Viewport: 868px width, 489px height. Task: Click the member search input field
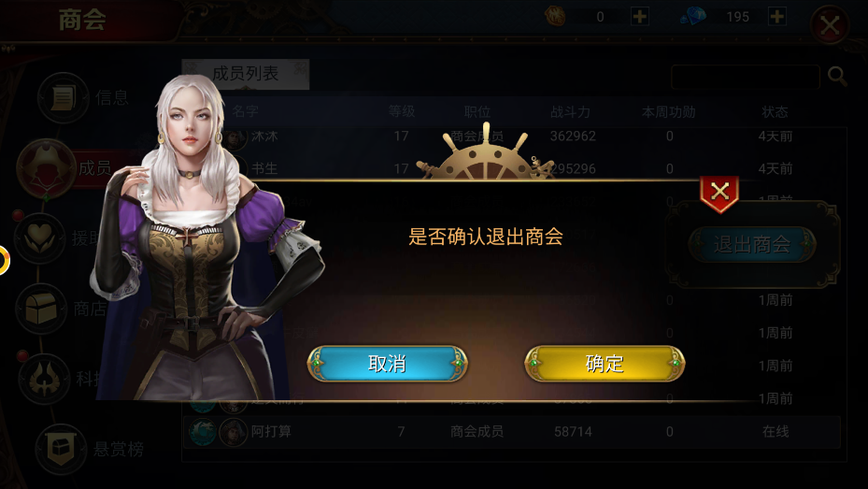click(745, 77)
